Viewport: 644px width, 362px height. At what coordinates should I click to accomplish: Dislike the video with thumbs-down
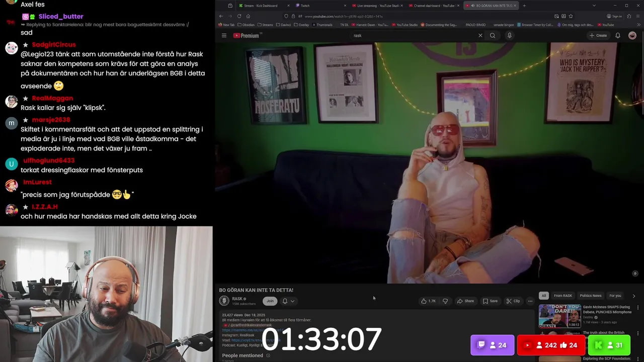[x=445, y=301]
